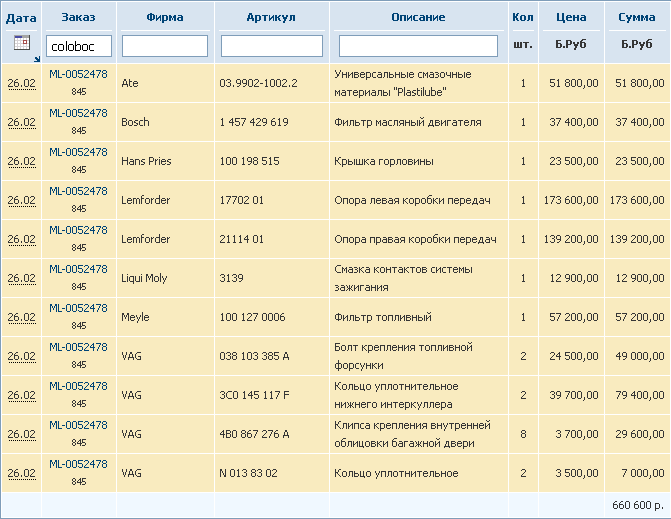
Task: Sort by the Фирма column header
Action: pos(165,17)
